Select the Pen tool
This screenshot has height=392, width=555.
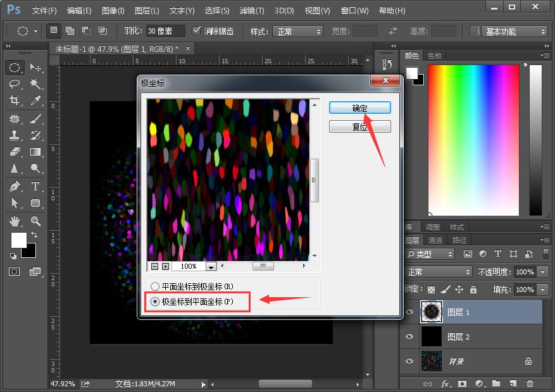pos(15,187)
